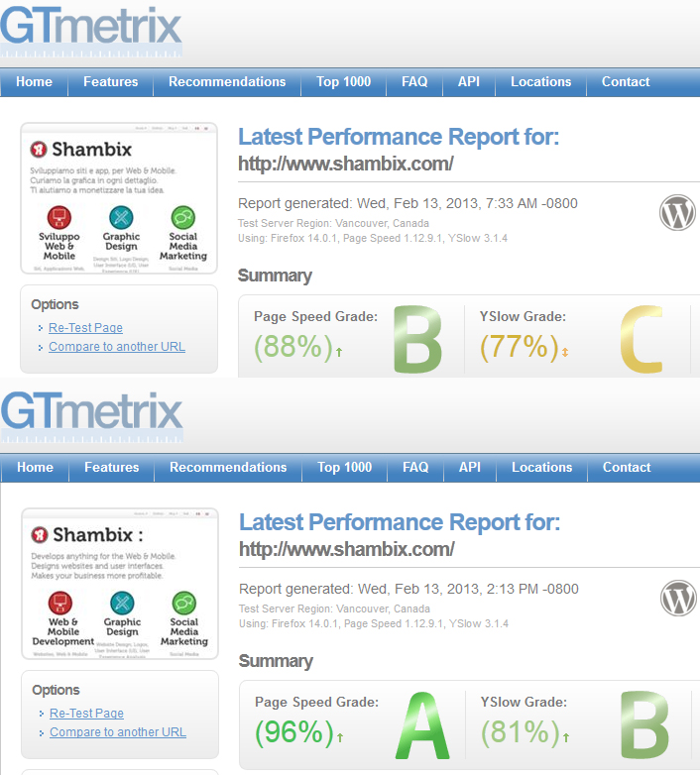Open the Shambix thumbnail showing Sviluppo Web & Mobile
700x775 pixels.
(x=119, y=198)
